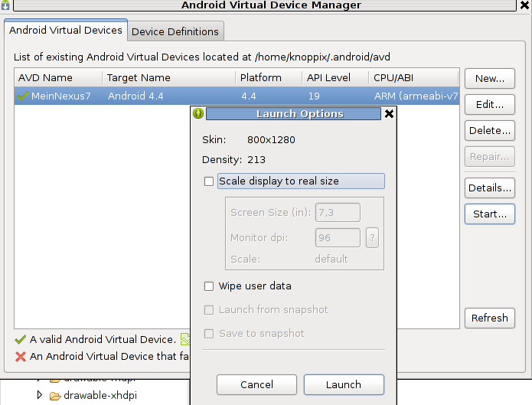Switch to Android Virtual Devices tab
Image resolution: width=532 pixels, height=405 pixels.
(x=66, y=30)
